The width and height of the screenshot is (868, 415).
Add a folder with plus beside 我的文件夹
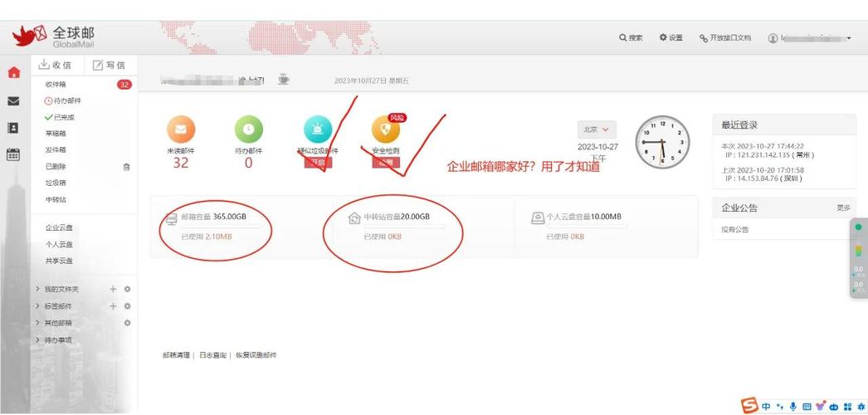pyautogui.click(x=113, y=289)
